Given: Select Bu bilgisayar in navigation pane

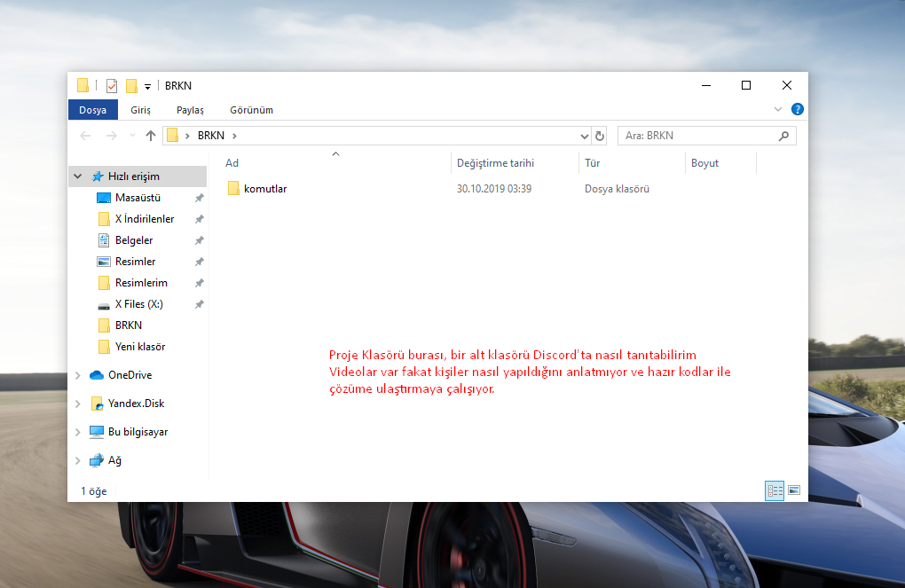Looking at the screenshot, I should point(138,432).
